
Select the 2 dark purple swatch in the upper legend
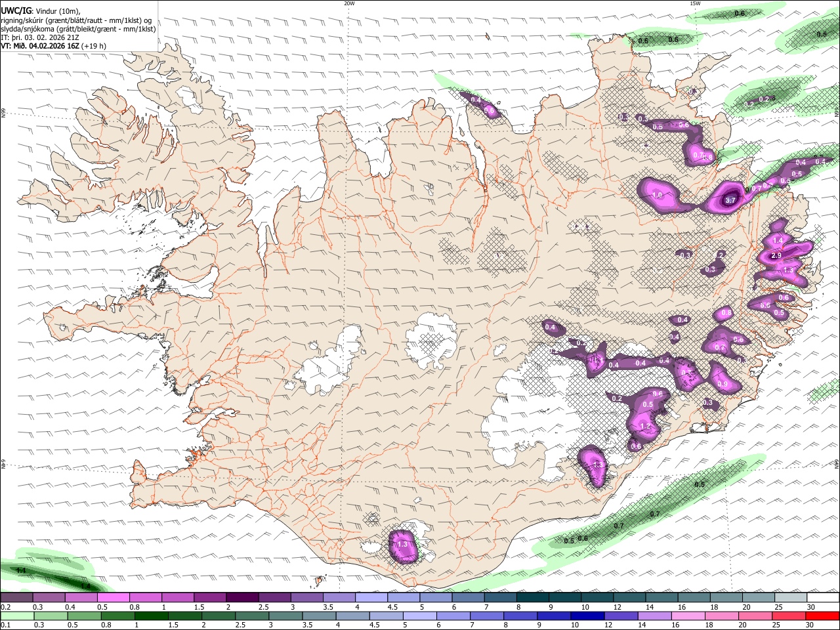242,598
